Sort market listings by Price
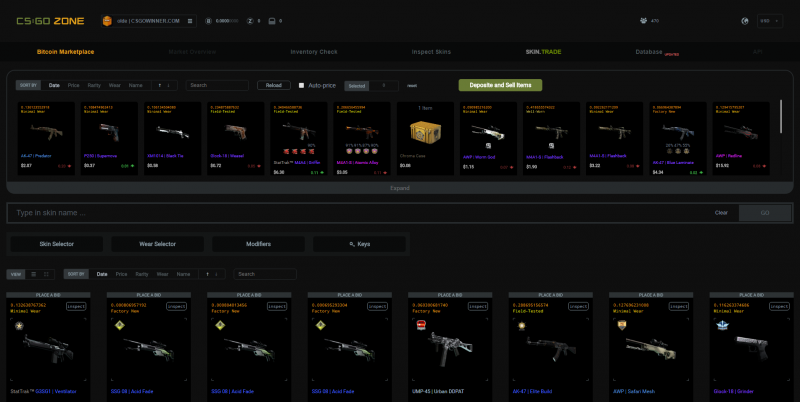The width and height of the screenshot is (800, 402). click(x=121, y=274)
